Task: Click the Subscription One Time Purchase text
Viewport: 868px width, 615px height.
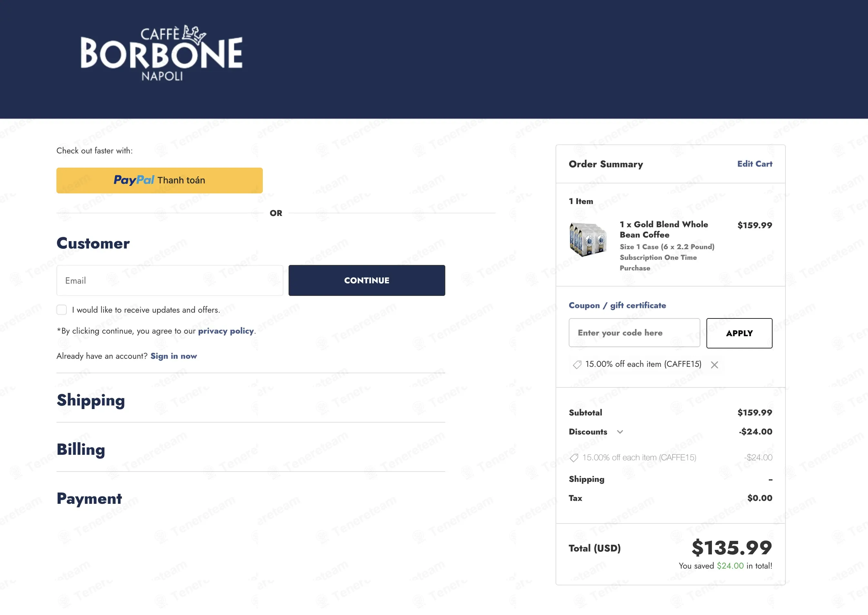Action: pyautogui.click(x=658, y=262)
